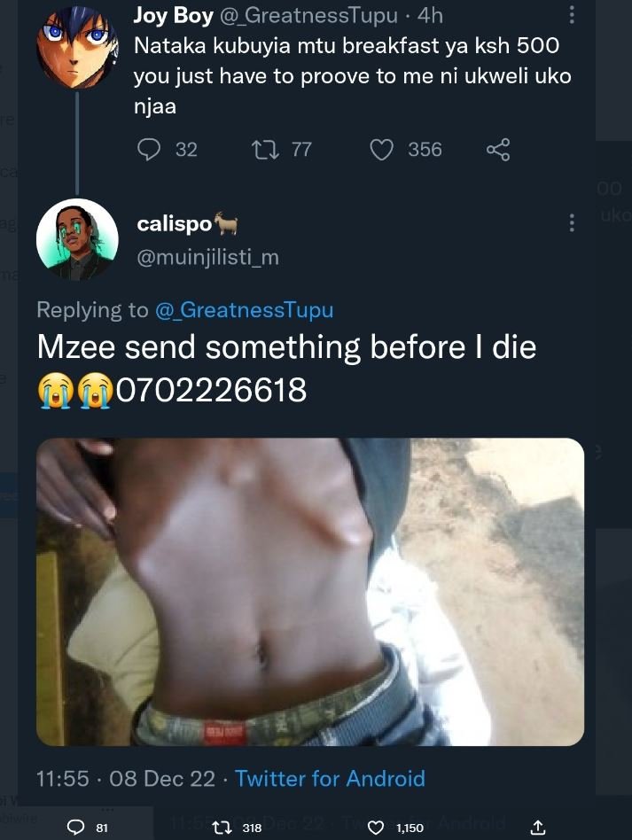Open more options on calispo's reply
The image size is (632, 840).
[572, 222]
